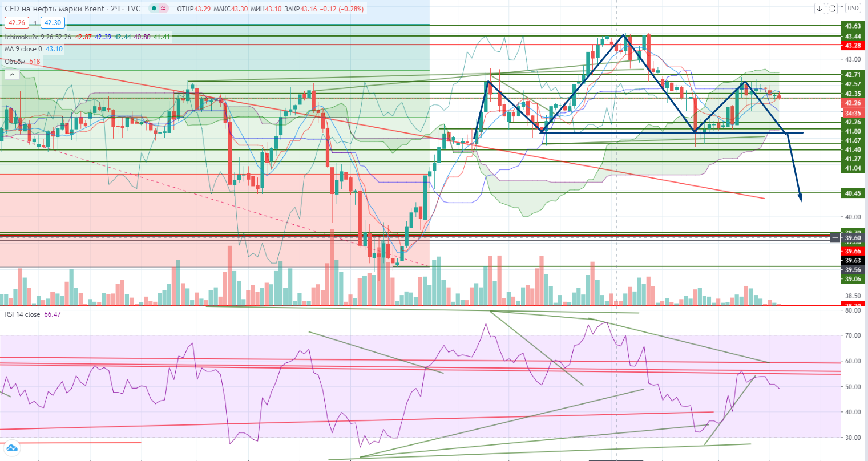Screen dimensions: 868x461
Task: Select the Объём volume indicator legend
Action: (14, 62)
